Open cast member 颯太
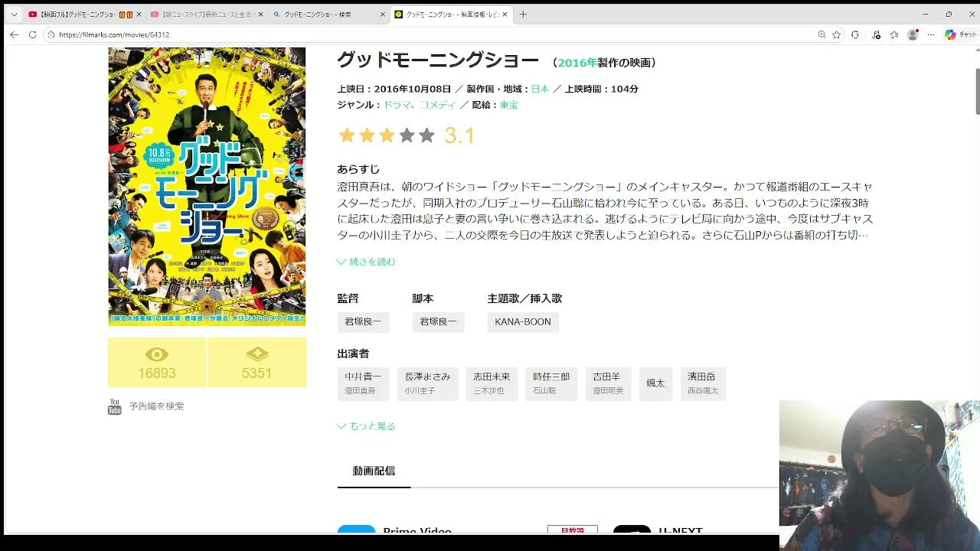The width and height of the screenshot is (980, 551). (x=655, y=383)
